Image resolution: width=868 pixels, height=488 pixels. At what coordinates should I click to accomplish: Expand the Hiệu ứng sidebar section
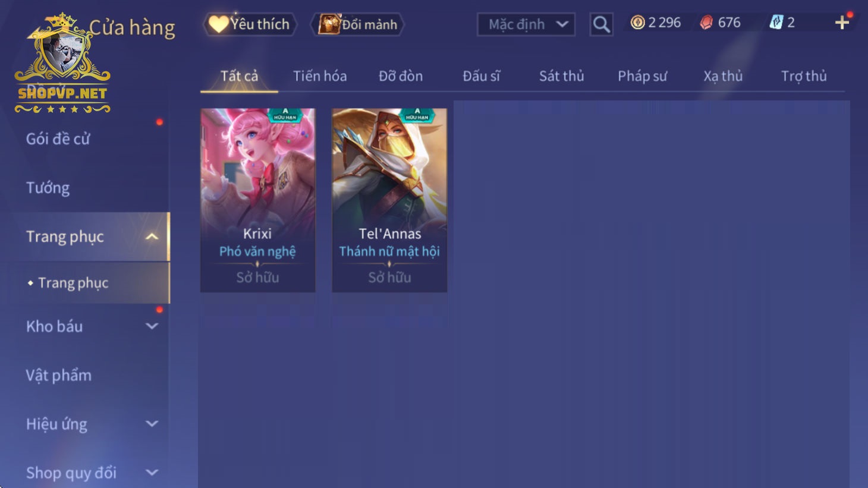pos(152,424)
